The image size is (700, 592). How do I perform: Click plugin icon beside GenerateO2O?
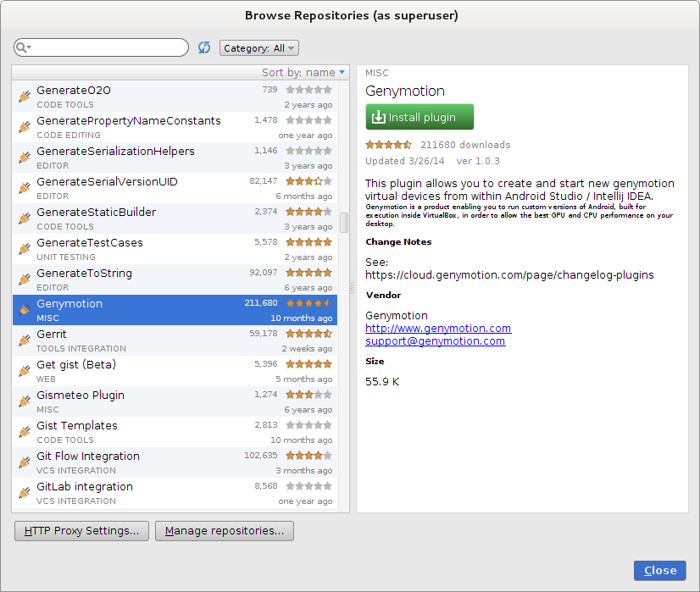(x=25, y=97)
